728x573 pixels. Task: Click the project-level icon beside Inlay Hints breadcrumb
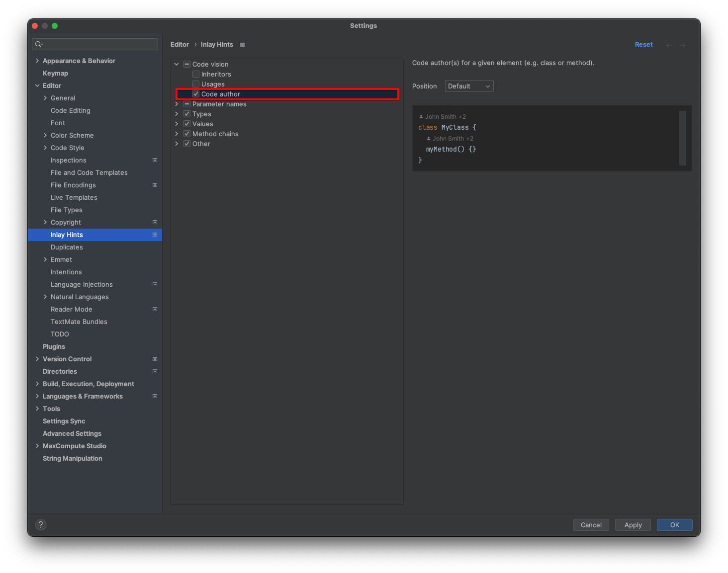click(x=243, y=45)
